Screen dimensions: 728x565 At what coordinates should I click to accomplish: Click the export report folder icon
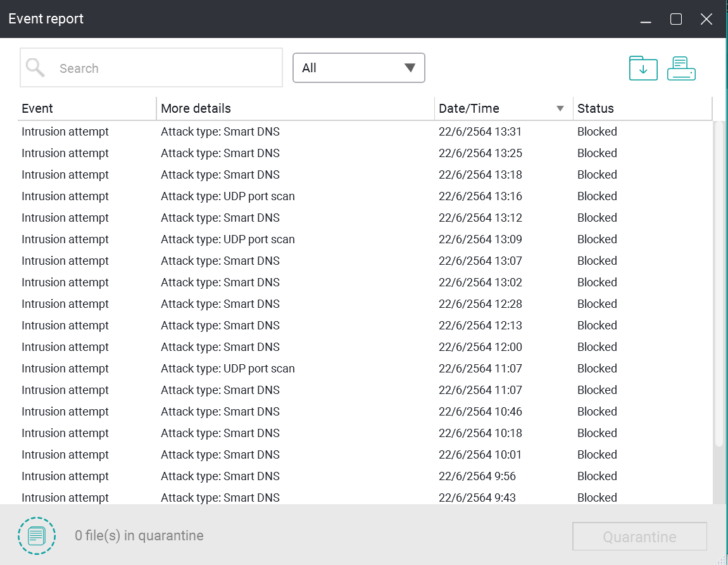[x=643, y=68]
